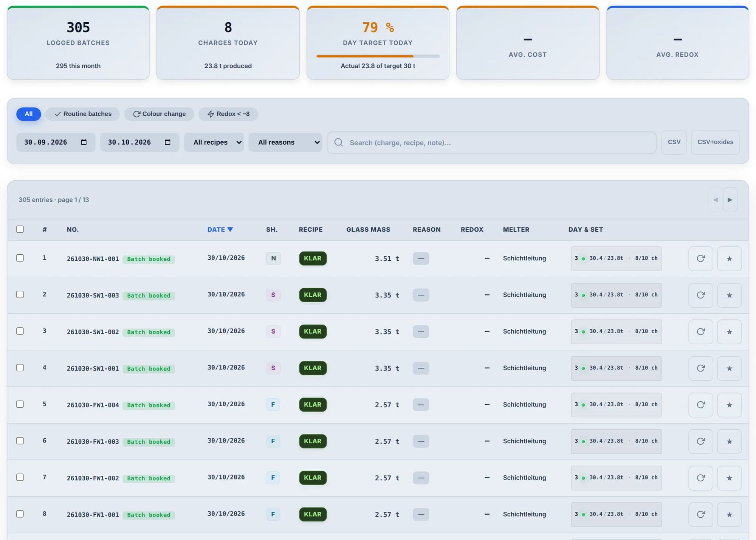The width and height of the screenshot is (756, 540).
Task: Check the box for batch 261030-SW1-002
Action: (x=20, y=331)
